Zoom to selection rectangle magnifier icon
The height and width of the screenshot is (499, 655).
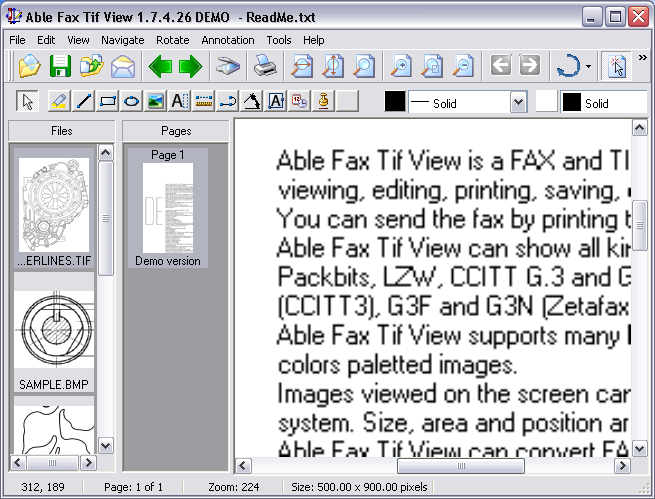(432, 66)
